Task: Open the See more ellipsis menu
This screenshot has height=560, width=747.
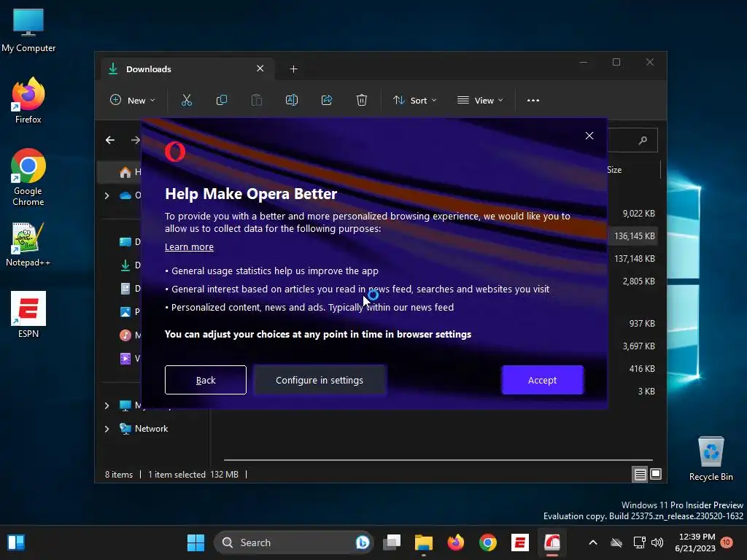Action: point(533,100)
